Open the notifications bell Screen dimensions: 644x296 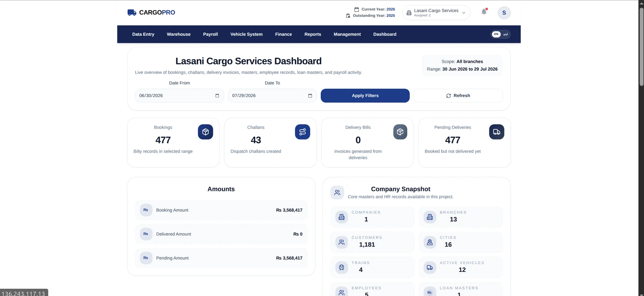click(x=484, y=12)
